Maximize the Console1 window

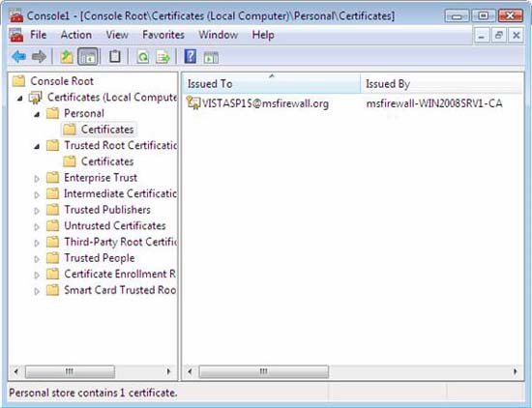(483, 15)
